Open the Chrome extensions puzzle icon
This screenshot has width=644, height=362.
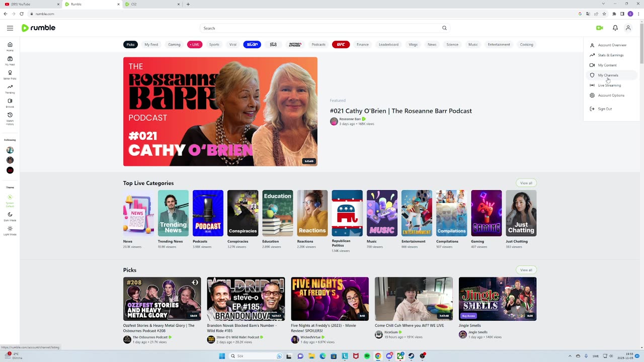pos(614,14)
